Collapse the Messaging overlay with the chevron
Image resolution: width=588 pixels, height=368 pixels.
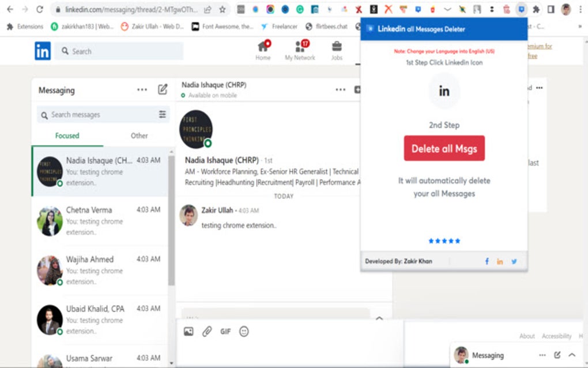tap(571, 355)
